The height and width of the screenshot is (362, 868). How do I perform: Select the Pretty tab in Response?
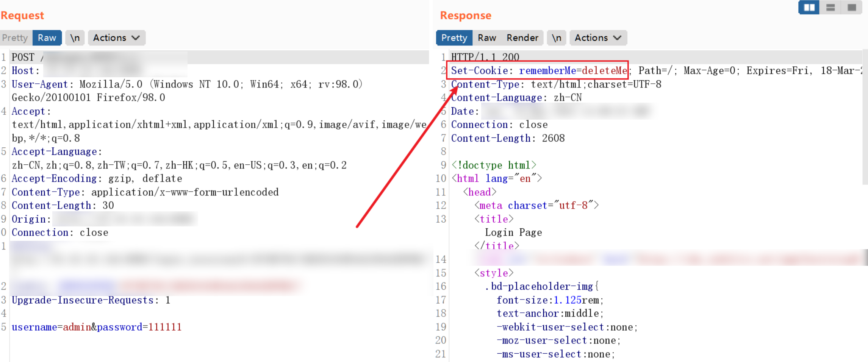click(x=454, y=38)
